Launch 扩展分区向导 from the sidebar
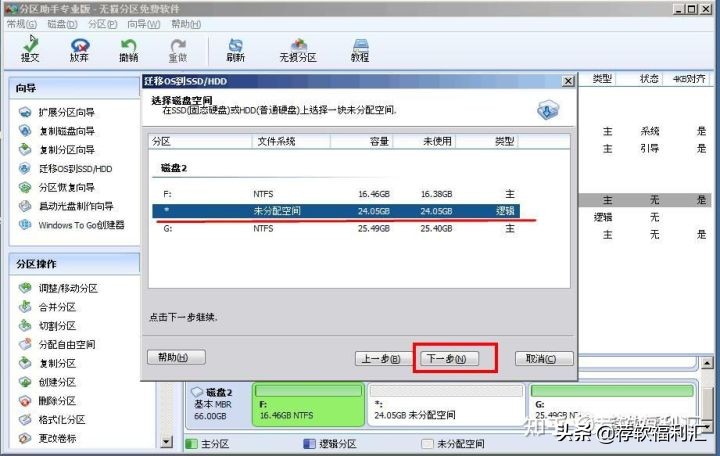Viewport: 720px width, 456px height. (x=66, y=113)
